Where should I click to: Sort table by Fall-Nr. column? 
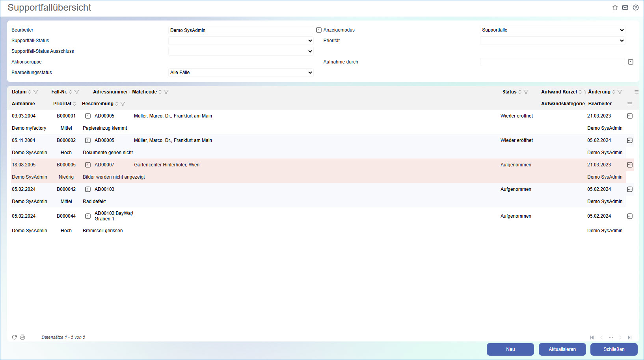click(71, 92)
